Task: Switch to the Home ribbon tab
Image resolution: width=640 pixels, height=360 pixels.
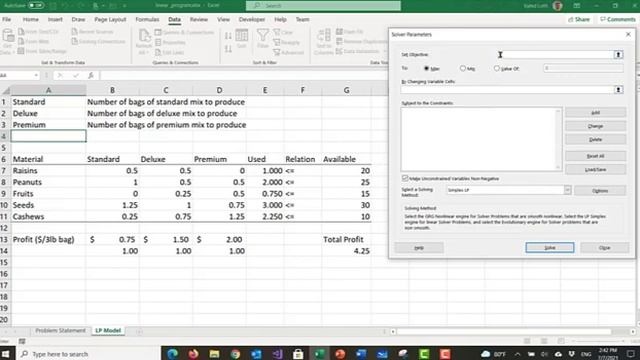Action: pos(31,19)
